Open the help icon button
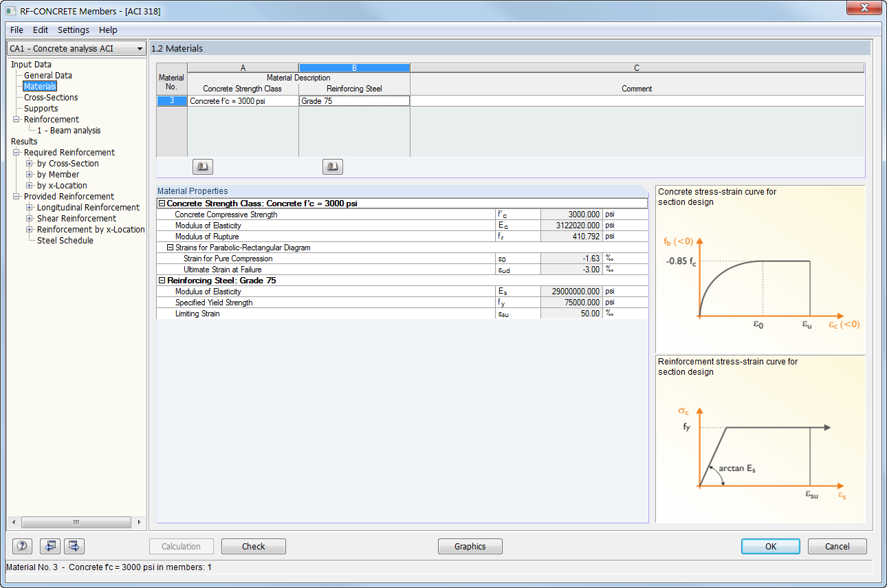887x588 pixels. coord(23,546)
